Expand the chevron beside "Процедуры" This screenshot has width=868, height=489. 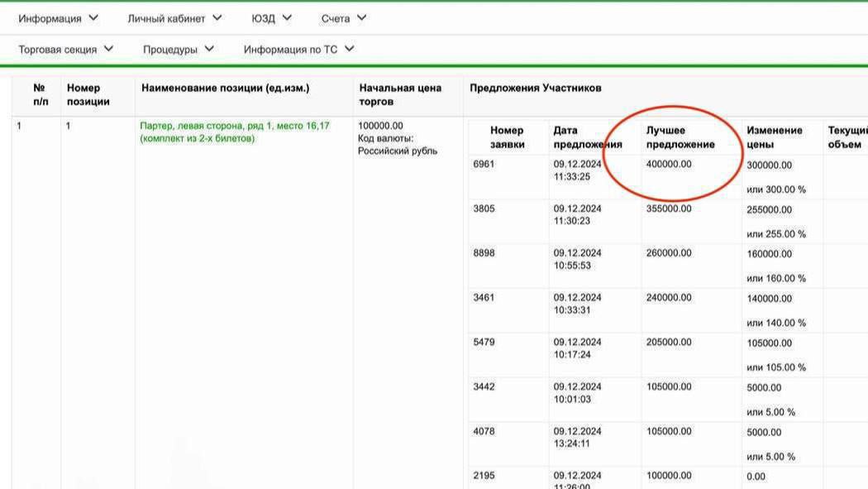tap(209, 49)
